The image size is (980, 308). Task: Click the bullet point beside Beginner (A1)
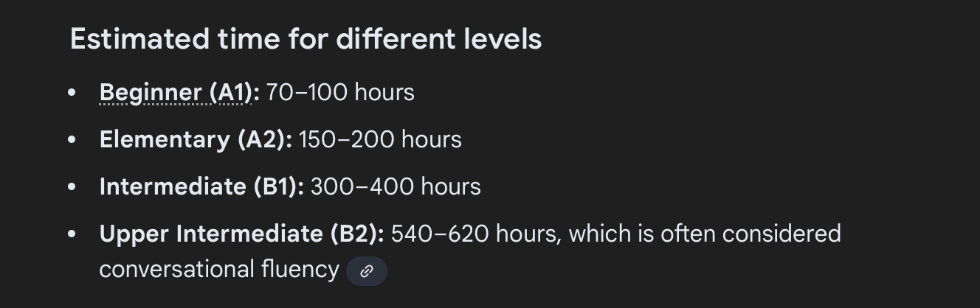point(72,92)
